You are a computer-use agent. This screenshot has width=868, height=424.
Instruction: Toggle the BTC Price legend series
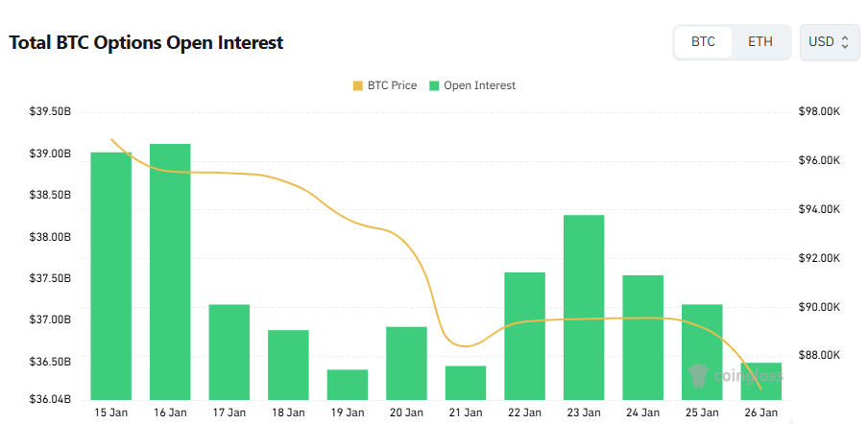tap(391, 85)
